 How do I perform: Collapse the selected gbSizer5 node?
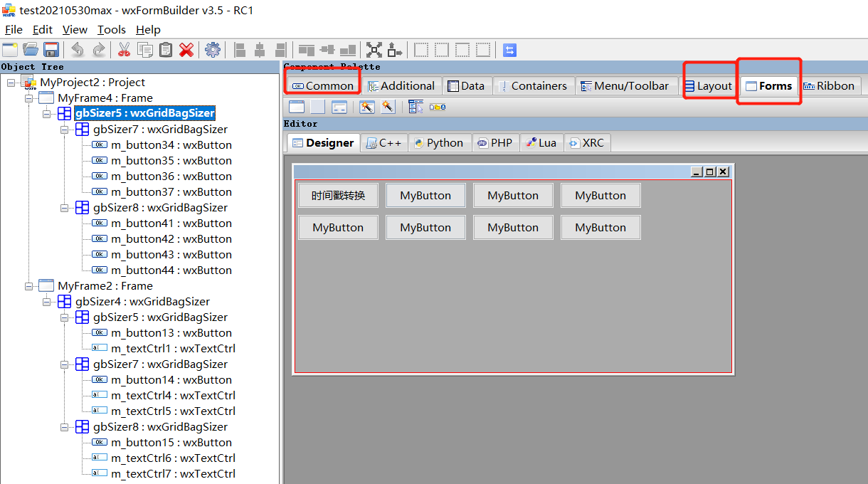(47, 114)
